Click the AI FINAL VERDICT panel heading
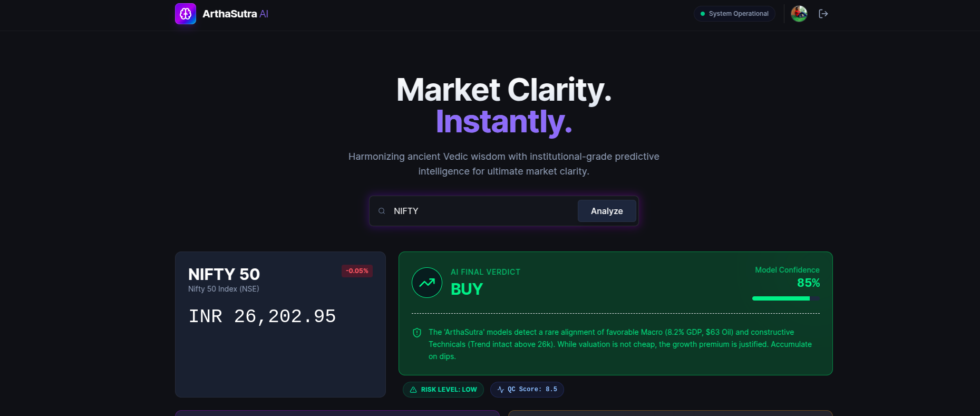Screen dimensions: 980x416 pyautogui.click(x=485, y=272)
